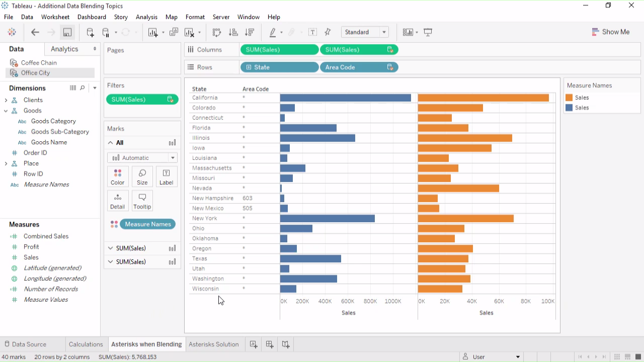The width and height of the screenshot is (644, 362).
Task: Click the Save toolbar icon
Action: click(67, 32)
